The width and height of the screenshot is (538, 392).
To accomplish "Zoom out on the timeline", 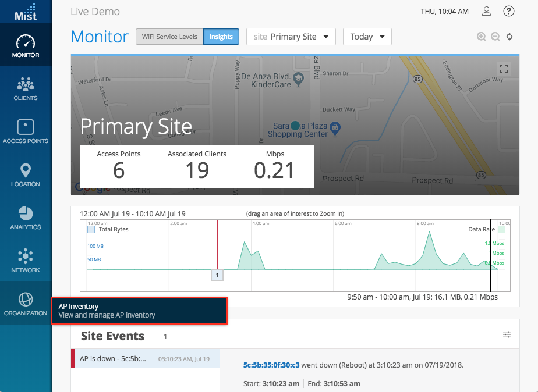I will [x=495, y=37].
